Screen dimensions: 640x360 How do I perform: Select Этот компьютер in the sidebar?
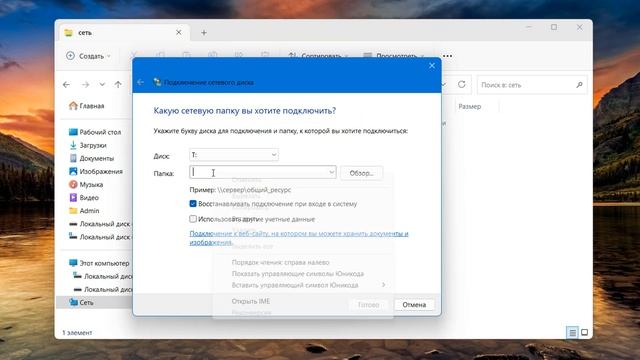(x=99, y=263)
